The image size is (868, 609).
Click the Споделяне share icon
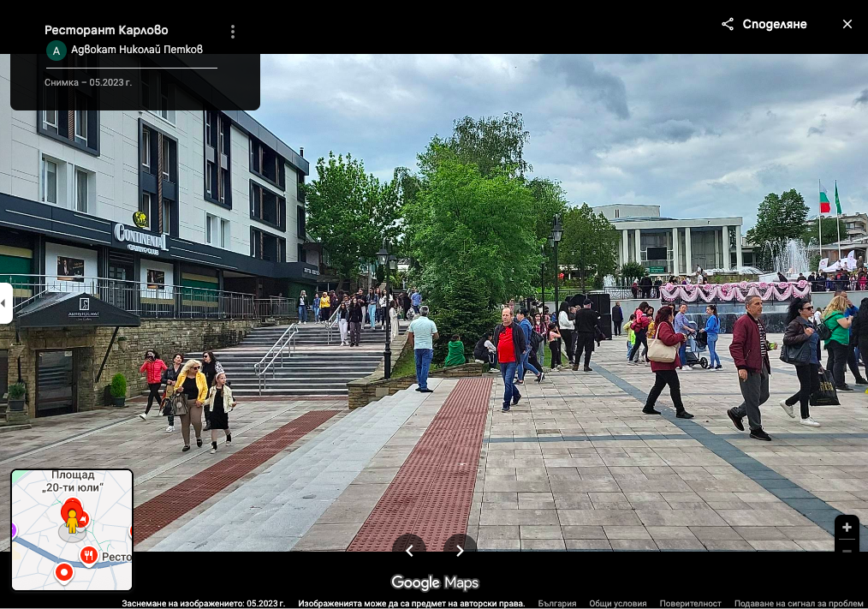pos(728,24)
